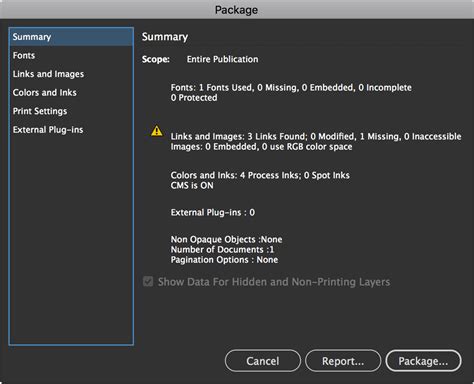Click the 'Scope:' label
474x384 pixels.
tap(156, 59)
